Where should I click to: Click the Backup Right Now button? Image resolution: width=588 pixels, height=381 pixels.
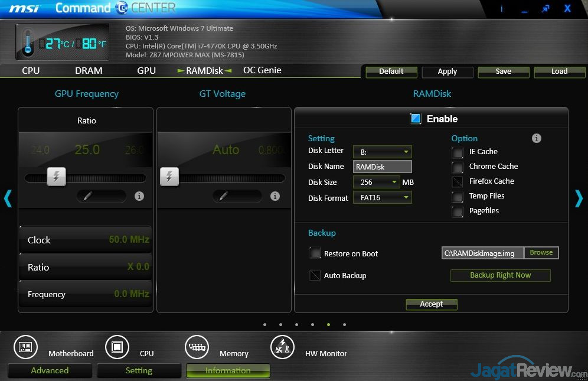tap(500, 275)
